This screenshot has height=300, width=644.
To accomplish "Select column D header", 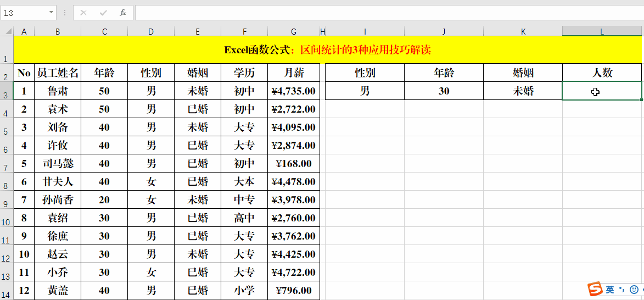I will [151, 31].
